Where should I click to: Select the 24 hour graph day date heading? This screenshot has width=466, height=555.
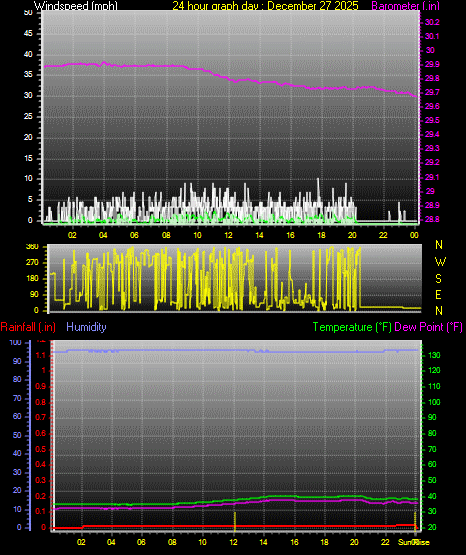pyautogui.click(x=265, y=5)
